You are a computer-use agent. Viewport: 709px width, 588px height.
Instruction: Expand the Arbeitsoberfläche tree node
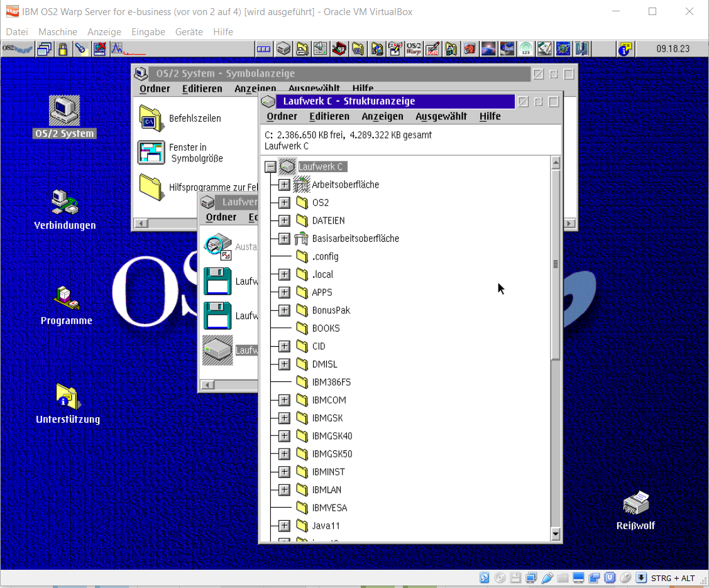(284, 185)
